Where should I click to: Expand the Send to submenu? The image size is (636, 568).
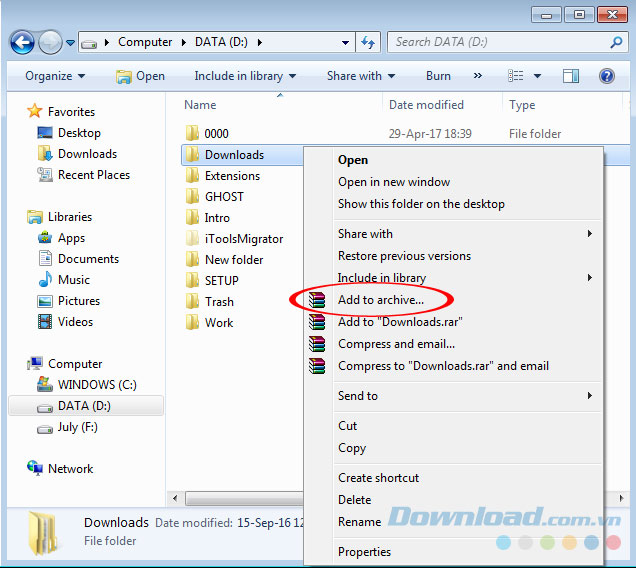click(x=453, y=396)
